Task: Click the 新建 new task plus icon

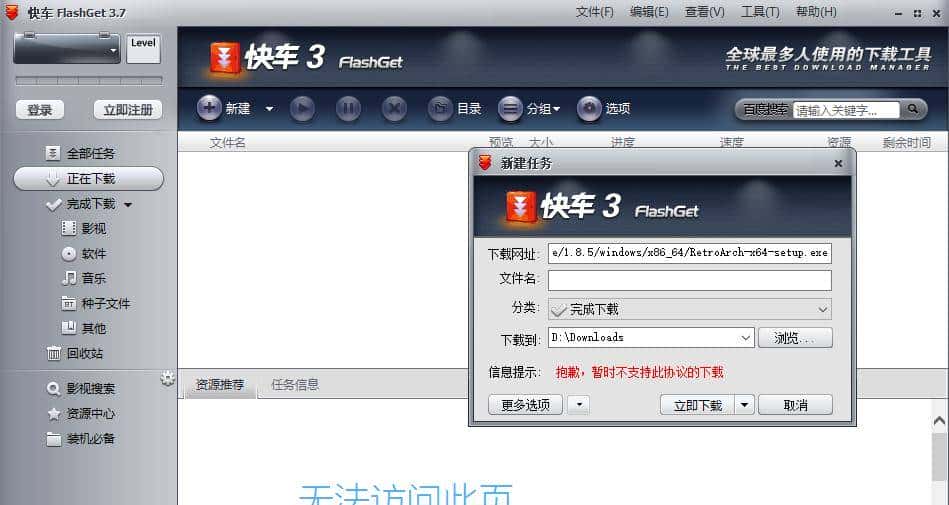Action: click(x=209, y=108)
